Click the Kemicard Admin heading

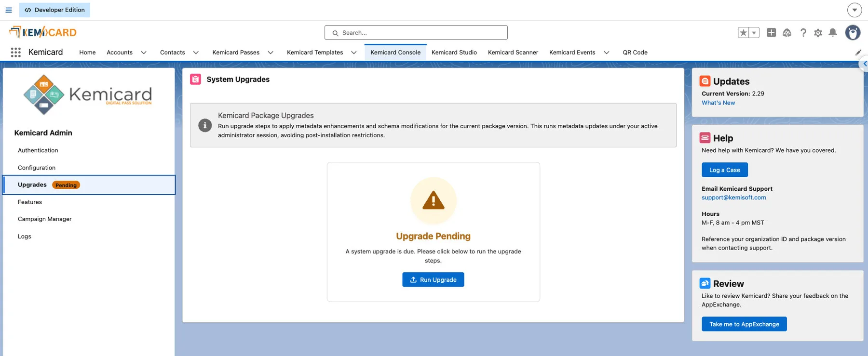coord(43,133)
